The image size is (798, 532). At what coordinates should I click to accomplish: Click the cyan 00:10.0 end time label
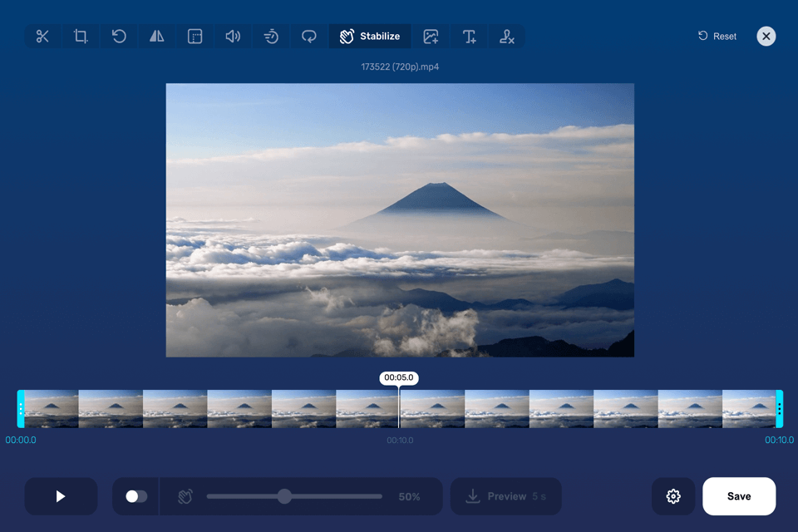779,440
